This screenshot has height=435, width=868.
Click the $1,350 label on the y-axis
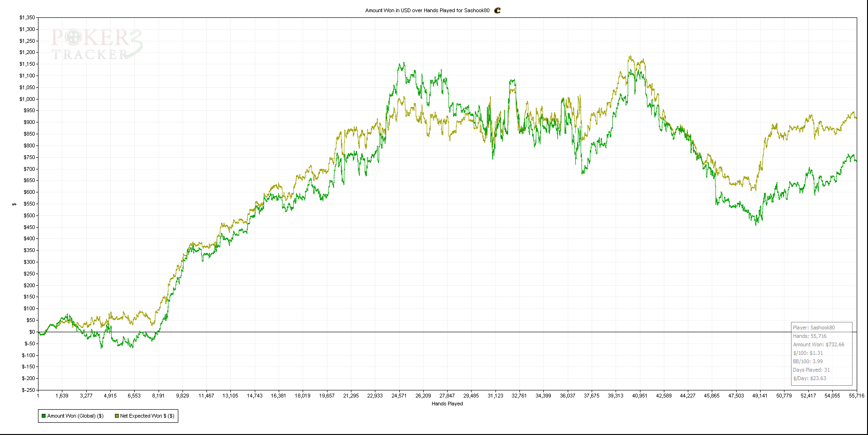click(x=27, y=17)
